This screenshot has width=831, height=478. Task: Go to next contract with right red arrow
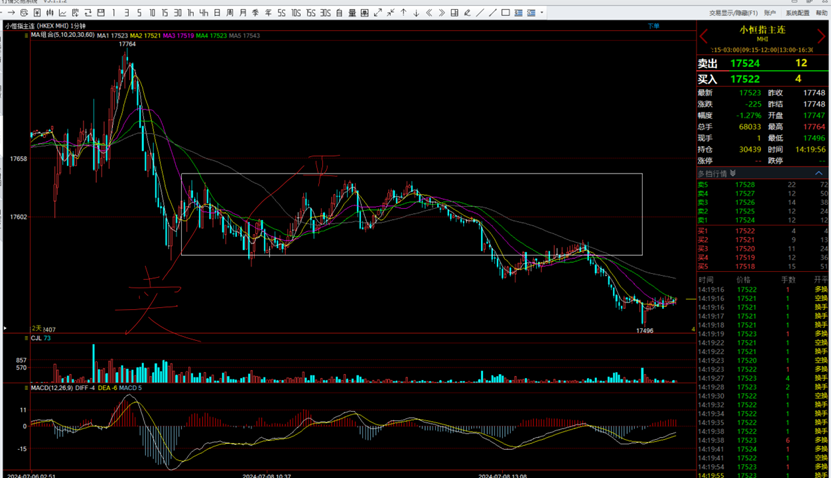pyautogui.click(x=821, y=37)
